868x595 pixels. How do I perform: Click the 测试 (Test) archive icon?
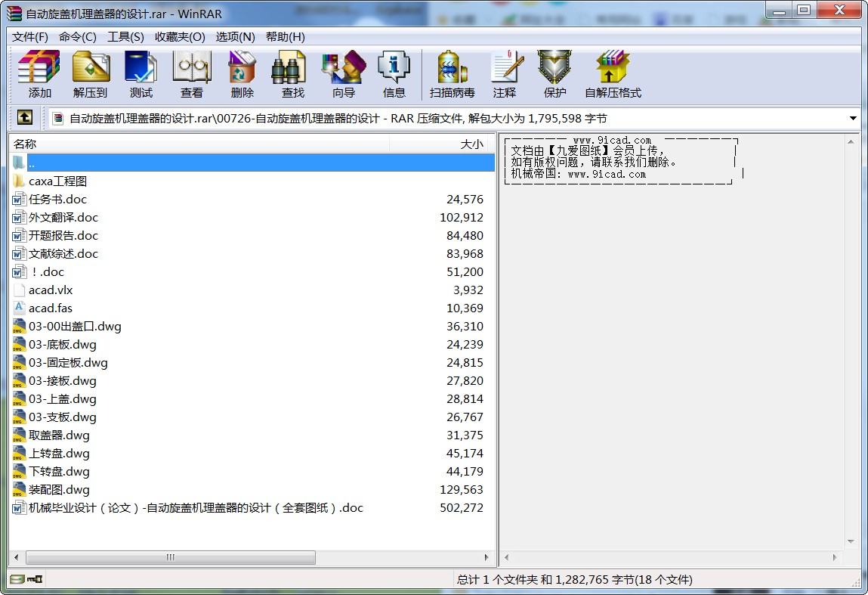[141, 73]
